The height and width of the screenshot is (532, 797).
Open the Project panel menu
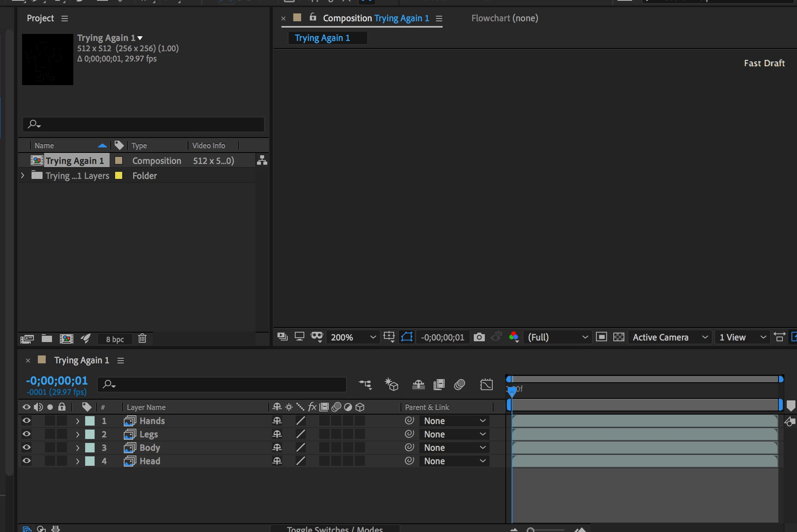click(65, 19)
